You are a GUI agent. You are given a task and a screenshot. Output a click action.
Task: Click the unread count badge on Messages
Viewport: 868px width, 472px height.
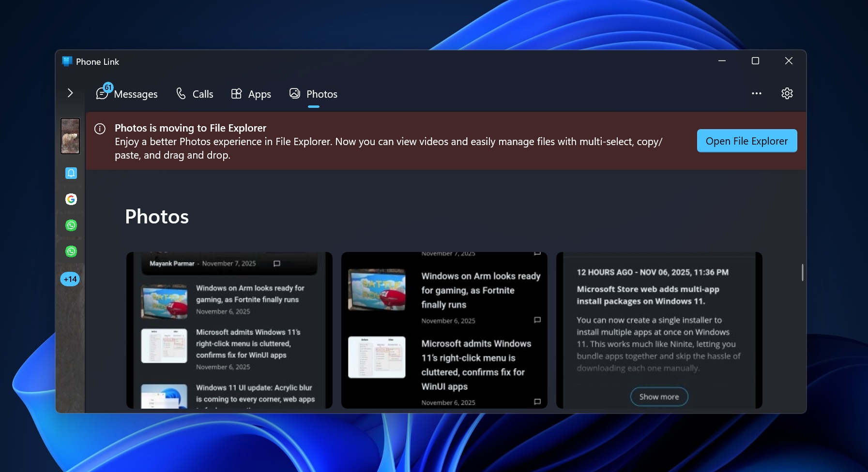point(108,88)
